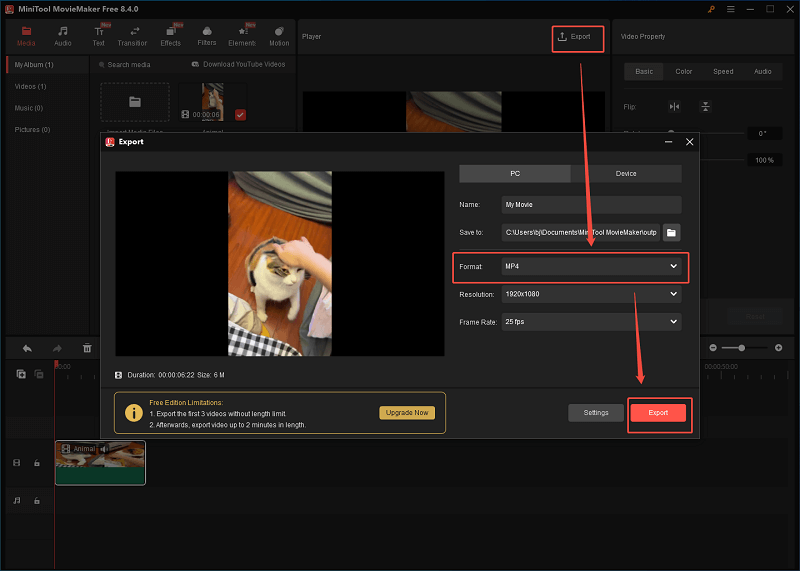Switch to the Basic tab in Video Property
This screenshot has width=800, height=571.
644,71
